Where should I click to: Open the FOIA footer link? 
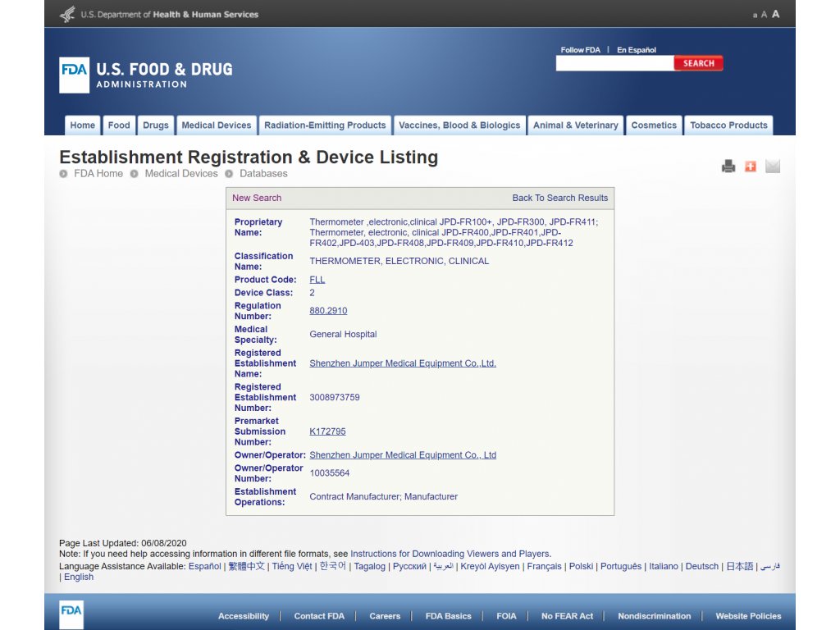tap(506, 616)
